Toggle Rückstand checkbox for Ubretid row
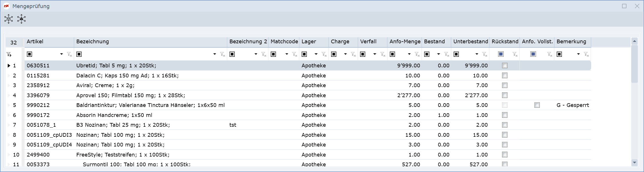 [505, 66]
